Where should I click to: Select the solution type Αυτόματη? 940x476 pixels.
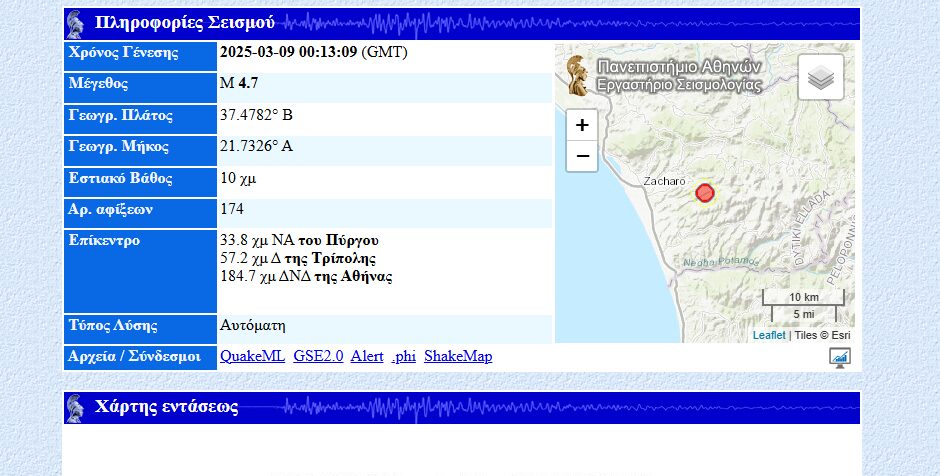point(252,326)
